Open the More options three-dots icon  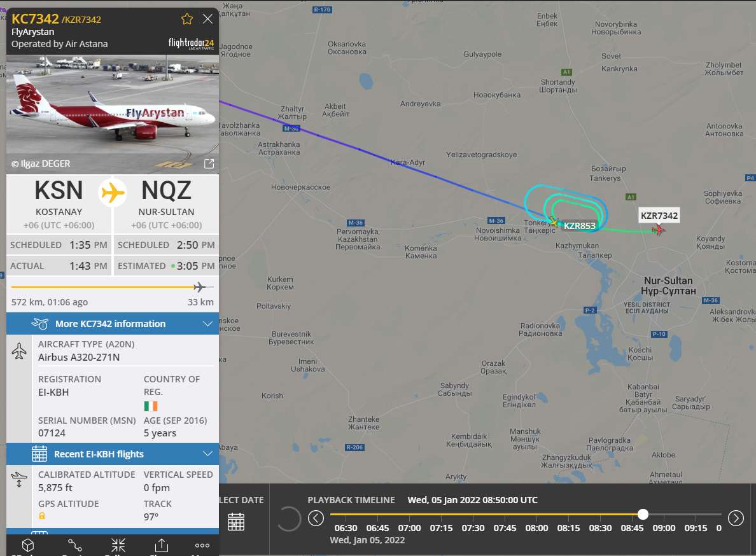pos(202,545)
